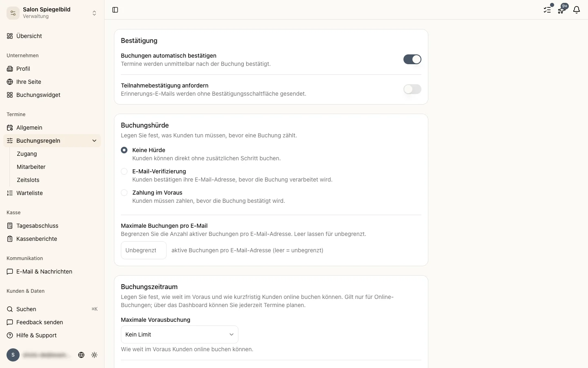Click the Salon Spiegelbild logo icon
The height and width of the screenshot is (368, 588).
click(x=13, y=13)
